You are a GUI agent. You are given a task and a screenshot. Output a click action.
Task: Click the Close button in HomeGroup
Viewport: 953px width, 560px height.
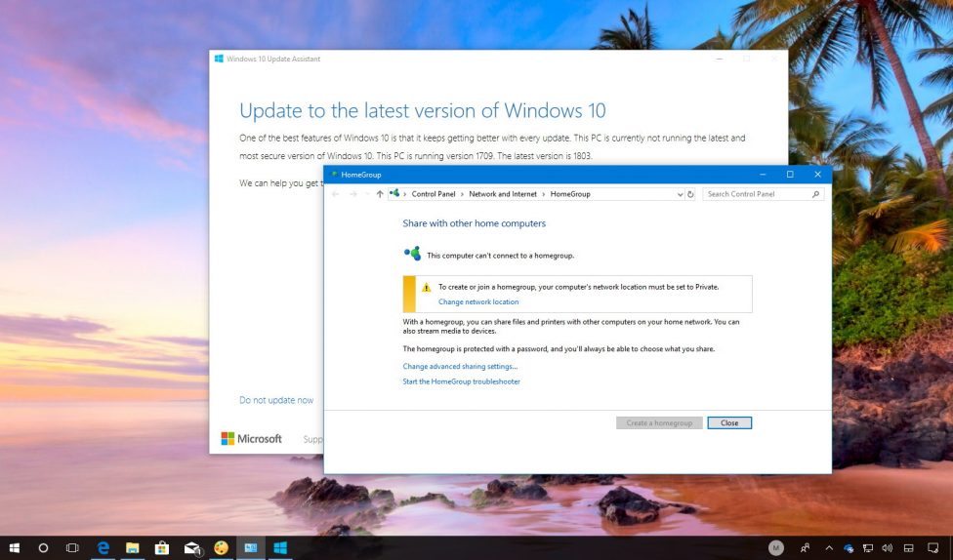coord(729,422)
